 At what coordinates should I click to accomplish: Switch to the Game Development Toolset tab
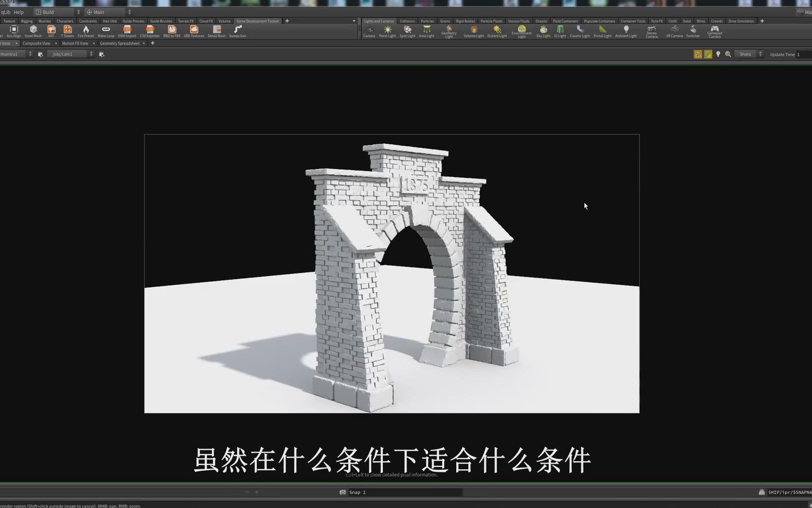(257, 21)
